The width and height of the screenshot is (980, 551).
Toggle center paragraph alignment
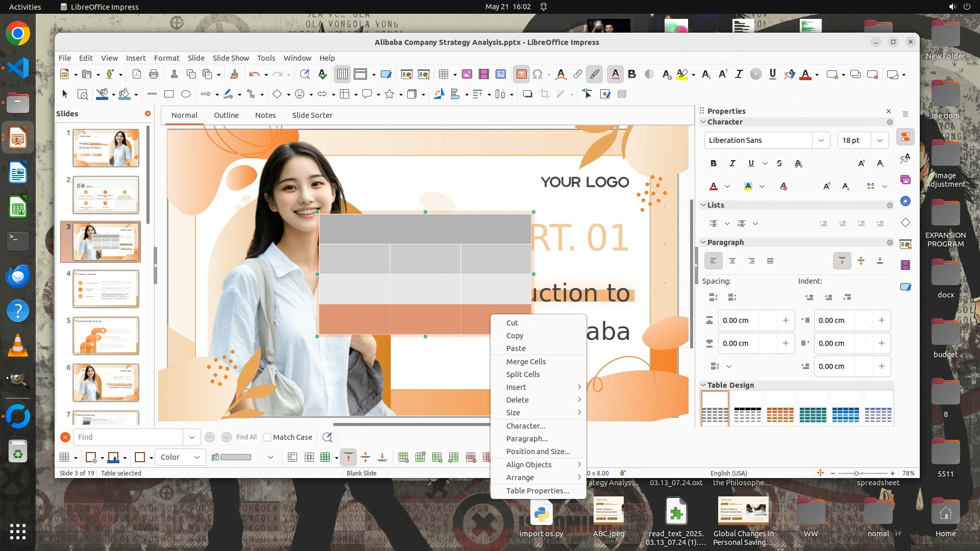[732, 261]
